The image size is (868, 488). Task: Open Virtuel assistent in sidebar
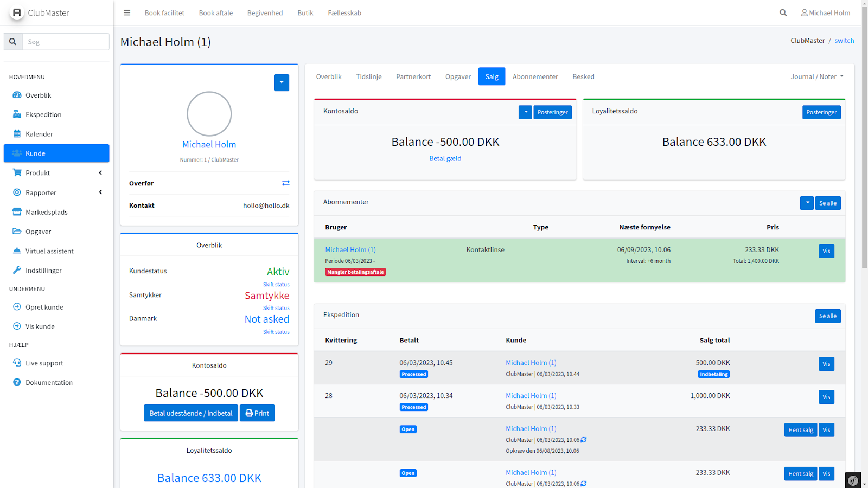coord(49,251)
